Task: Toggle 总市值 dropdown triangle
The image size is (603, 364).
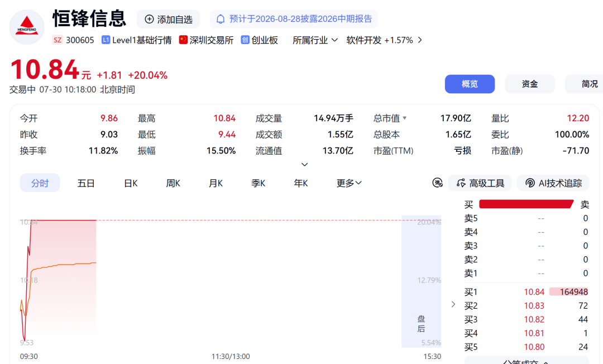Action: tap(405, 118)
